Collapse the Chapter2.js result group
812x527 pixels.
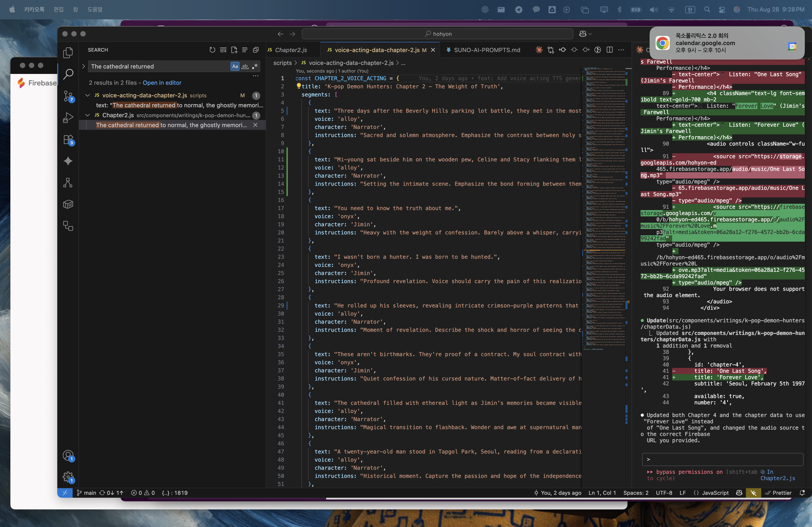click(x=87, y=115)
